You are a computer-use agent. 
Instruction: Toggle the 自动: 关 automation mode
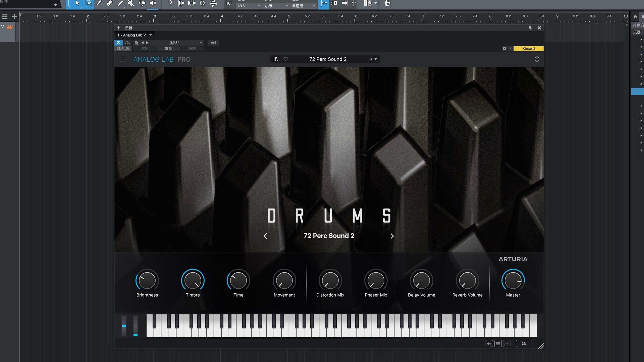123,49
